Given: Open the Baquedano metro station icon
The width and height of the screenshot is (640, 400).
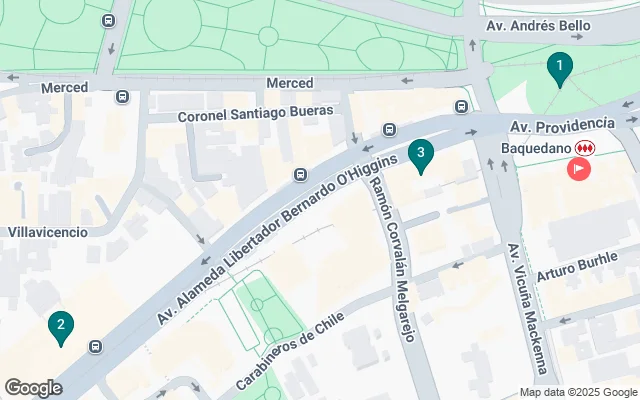Looking at the screenshot, I should pos(585,148).
